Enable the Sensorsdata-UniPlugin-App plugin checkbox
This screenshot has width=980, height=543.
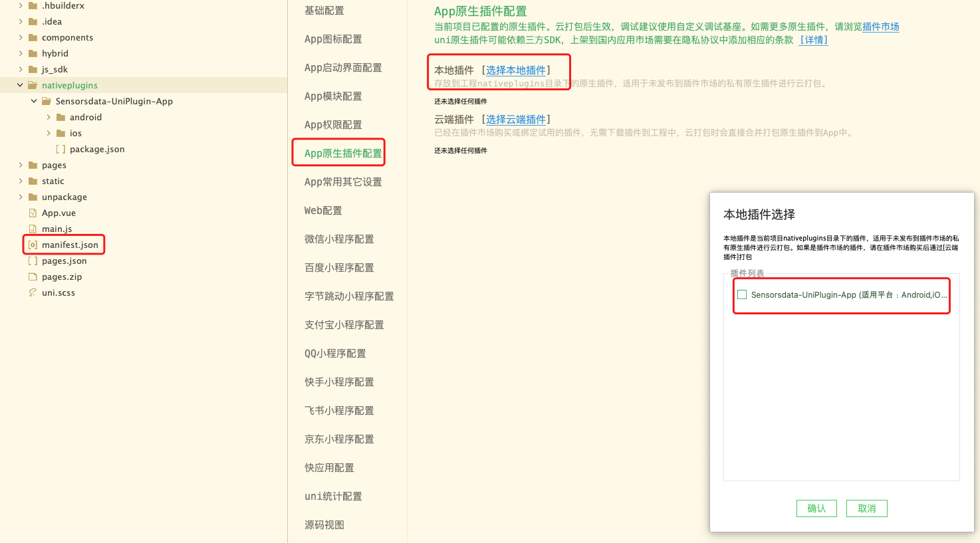tap(742, 294)
